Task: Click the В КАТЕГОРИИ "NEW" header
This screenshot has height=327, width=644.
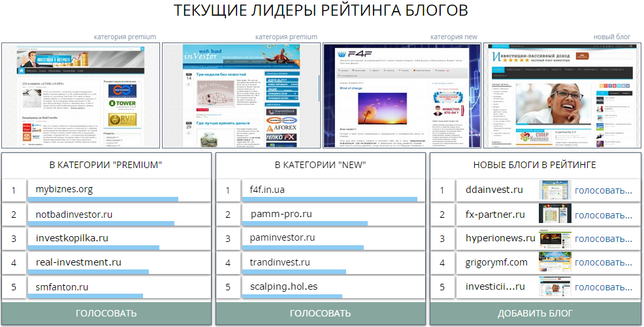Action: [x=320, y=165]
